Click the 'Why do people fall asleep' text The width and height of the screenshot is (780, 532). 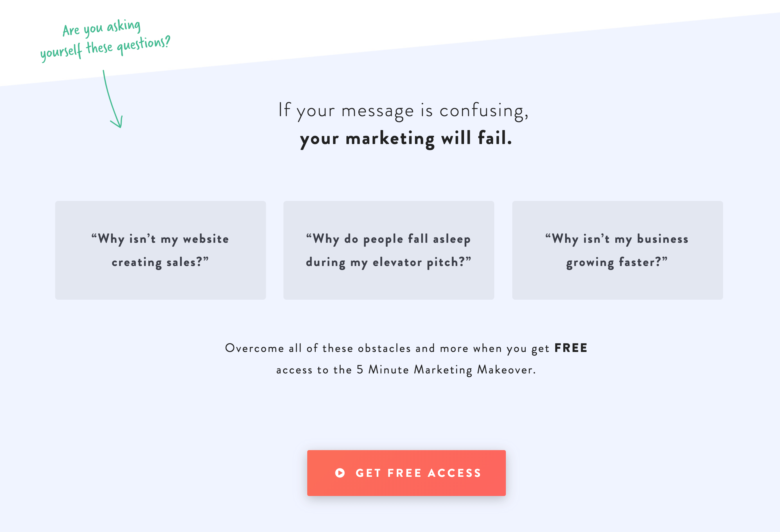click(388, 239)
